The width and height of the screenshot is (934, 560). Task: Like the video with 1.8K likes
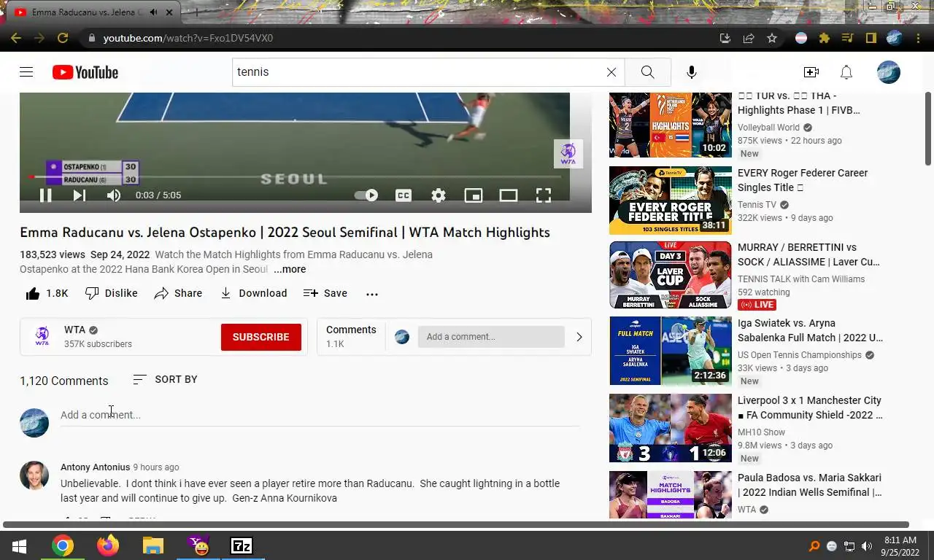click(47, 293)
